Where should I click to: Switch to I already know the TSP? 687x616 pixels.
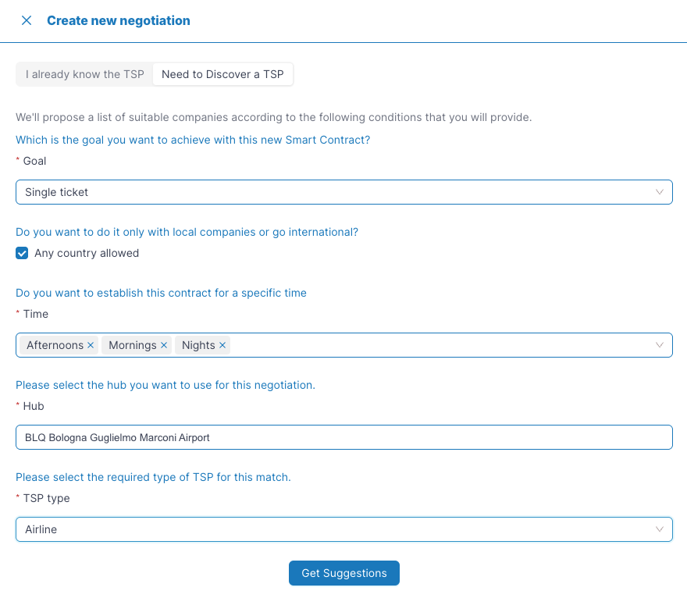(84, 75)
